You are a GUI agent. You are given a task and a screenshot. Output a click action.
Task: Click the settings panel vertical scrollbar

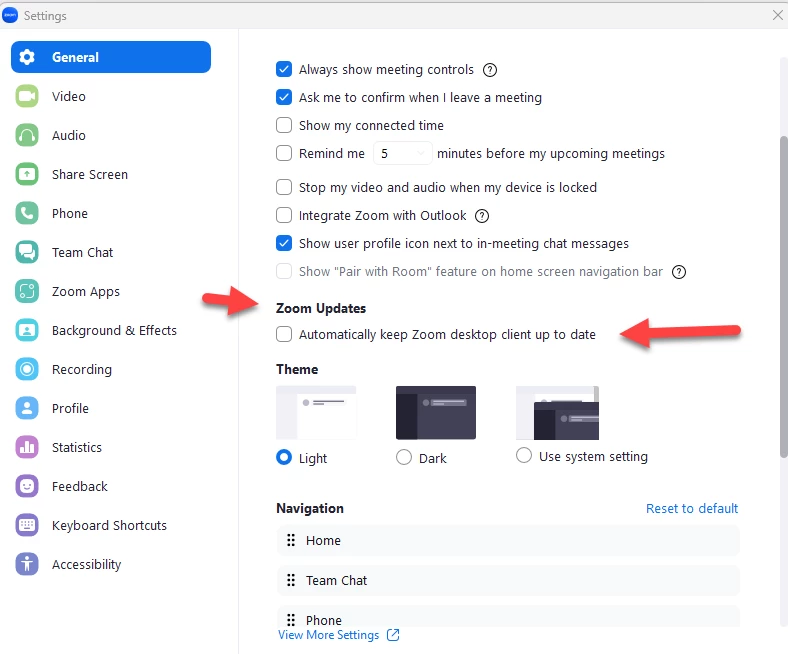click(x=783, y=297)
